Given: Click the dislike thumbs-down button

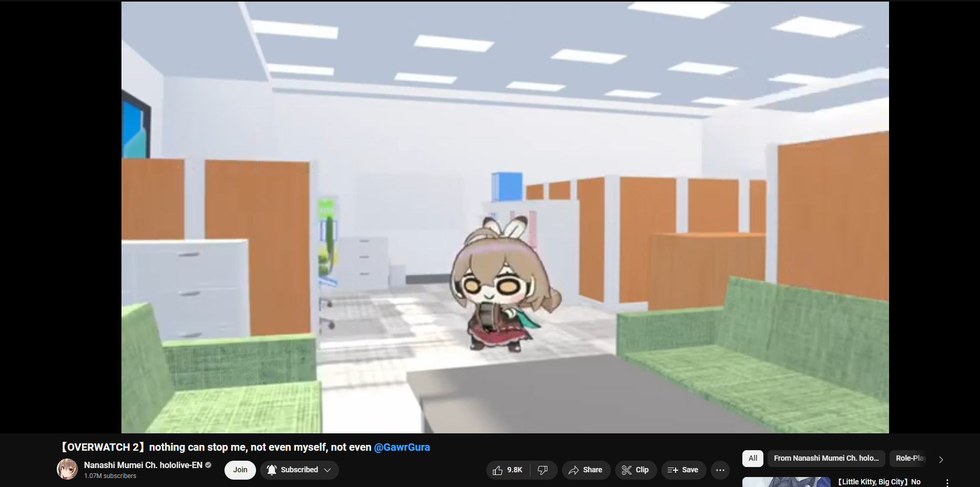Looking at the screenshot, I should click(x=543, y=470).
